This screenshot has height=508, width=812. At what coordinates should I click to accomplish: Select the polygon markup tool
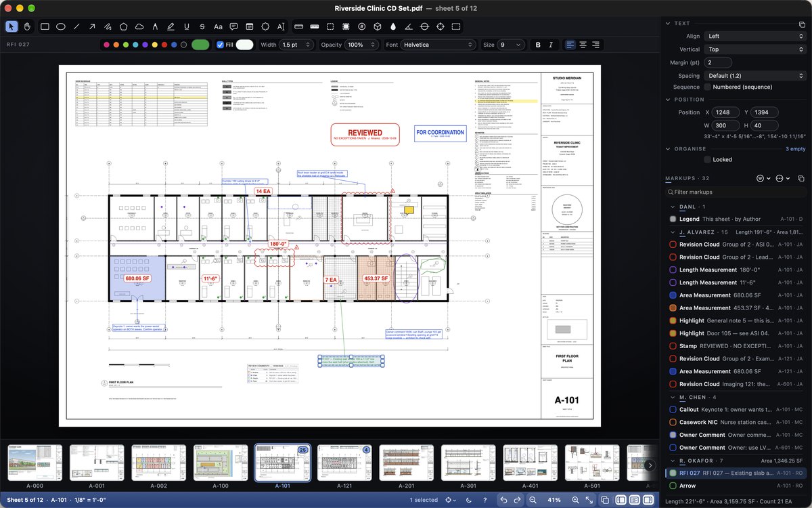pos(124,26)
